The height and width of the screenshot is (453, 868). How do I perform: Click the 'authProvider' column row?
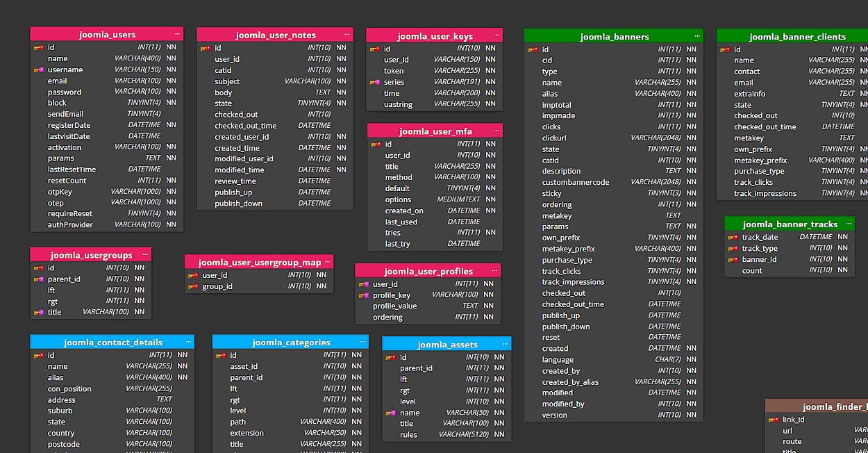point(107,224)
